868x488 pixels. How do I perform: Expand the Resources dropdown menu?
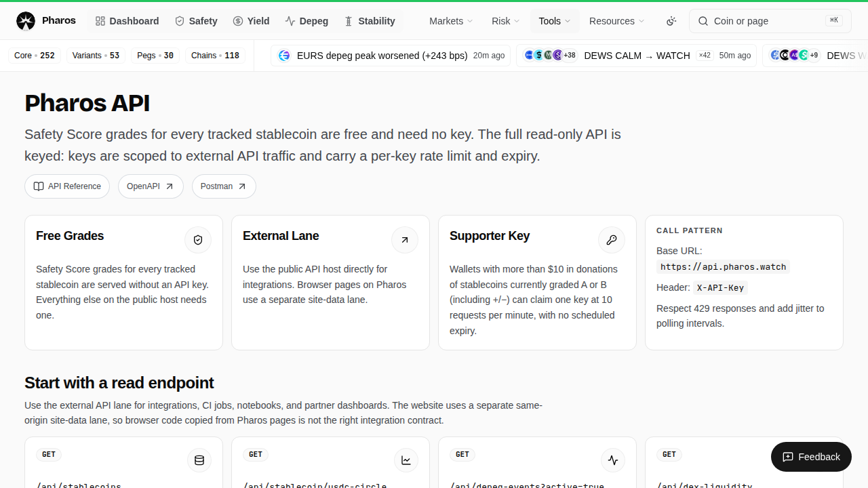coord(617,21)
